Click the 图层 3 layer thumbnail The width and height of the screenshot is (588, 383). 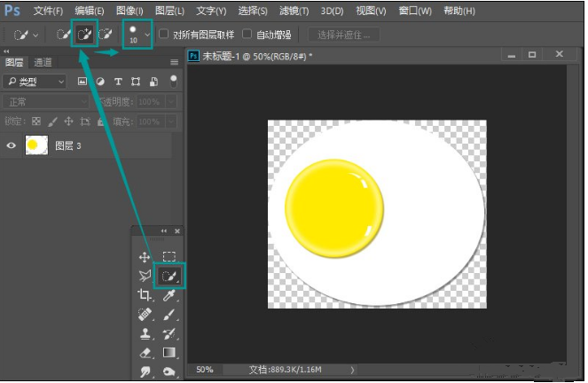[36, 145]
